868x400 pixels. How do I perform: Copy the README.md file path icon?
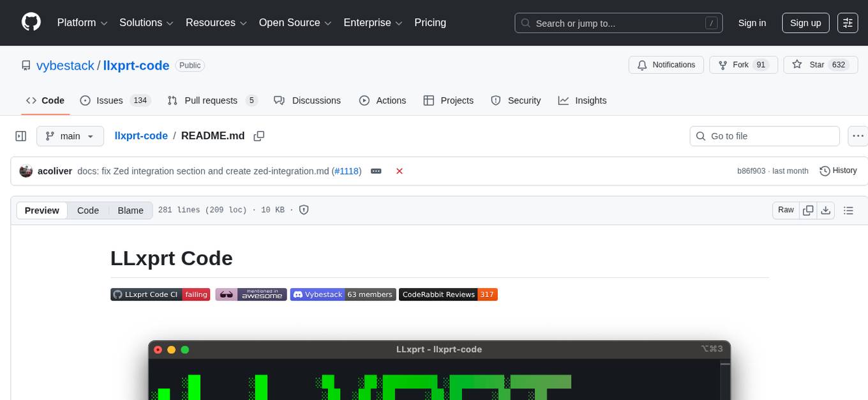(259, 135)
